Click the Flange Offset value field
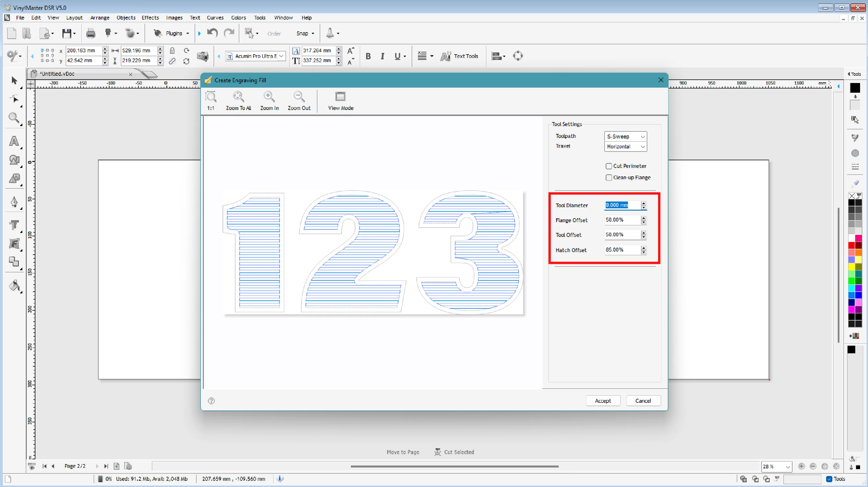 (x=623, y=220)
